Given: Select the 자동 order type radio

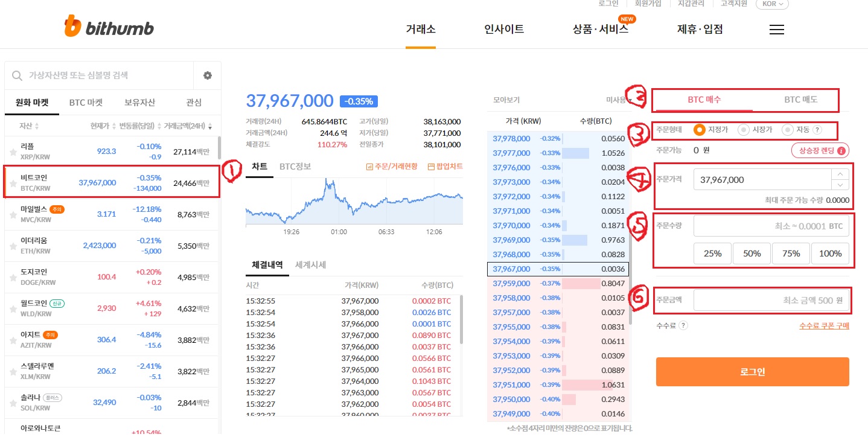Looking at the screenshot, I should click(788, 130).
